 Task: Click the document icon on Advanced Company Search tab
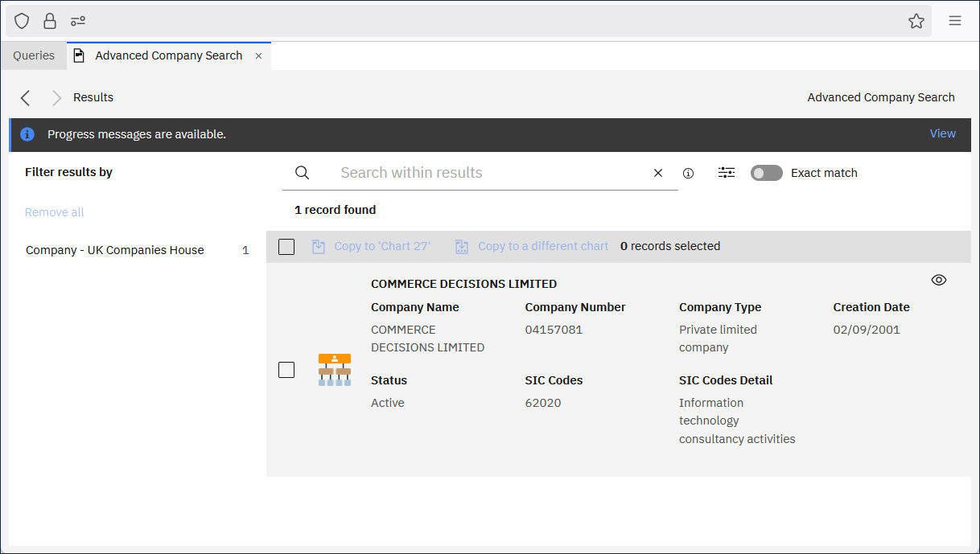(x=79, y=55)
